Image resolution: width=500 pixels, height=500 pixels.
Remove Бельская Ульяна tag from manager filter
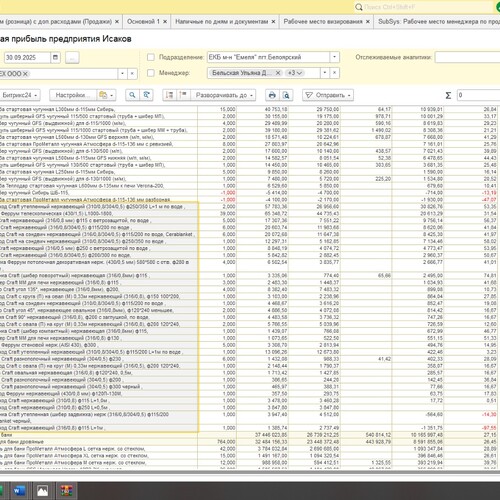pos(278,73)
